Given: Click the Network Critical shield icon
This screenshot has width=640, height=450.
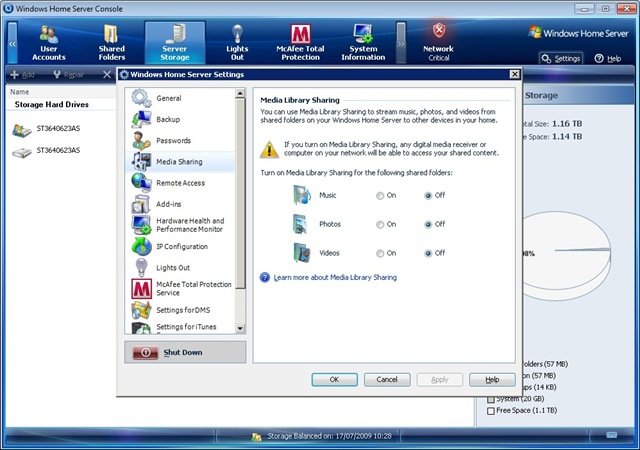Looking at the screenshot, I should pyautogui.click(x=439, y=30).
